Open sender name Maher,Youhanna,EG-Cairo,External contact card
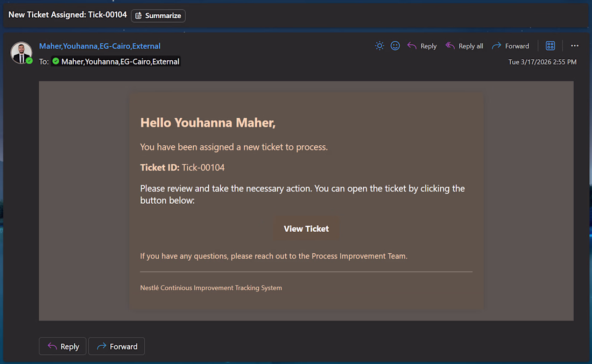Image resolution: width=592 pixels, height=364 pixels. coord(100,46)
